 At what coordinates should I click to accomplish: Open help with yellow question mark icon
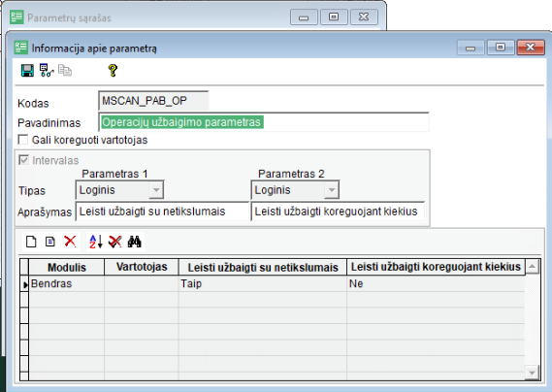(113, 71)
